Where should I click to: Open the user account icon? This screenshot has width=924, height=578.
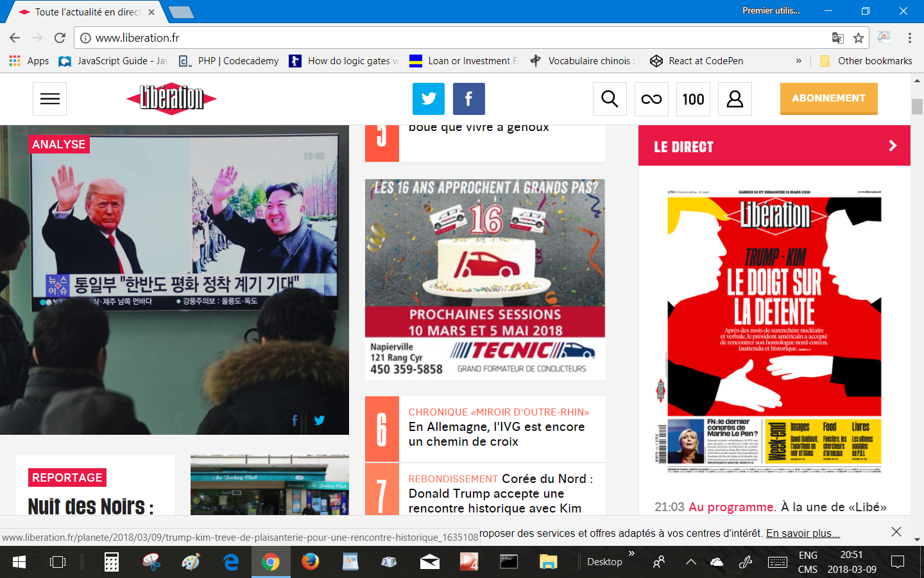tap(735, 99)
